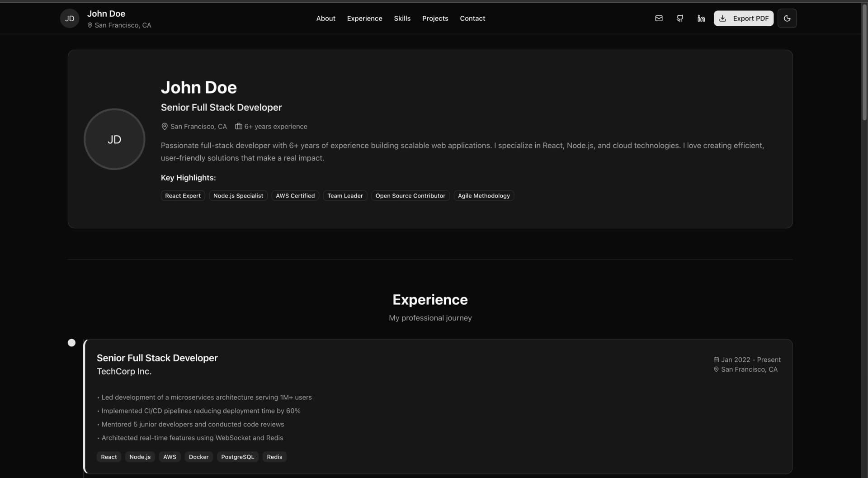Screen dimensions: 868x478
Task: Click the Contact link in the header
Action: click(x=472, y=18)
